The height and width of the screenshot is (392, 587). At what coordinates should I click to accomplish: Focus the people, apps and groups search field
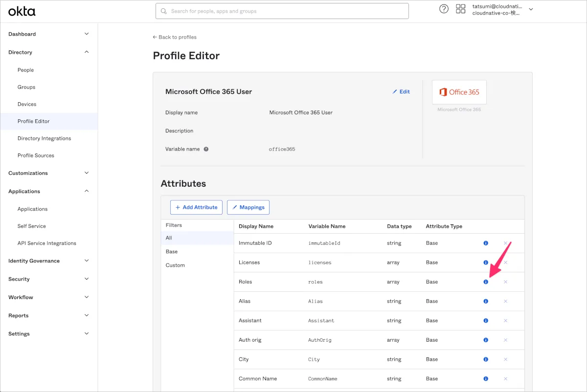point(282,11)
